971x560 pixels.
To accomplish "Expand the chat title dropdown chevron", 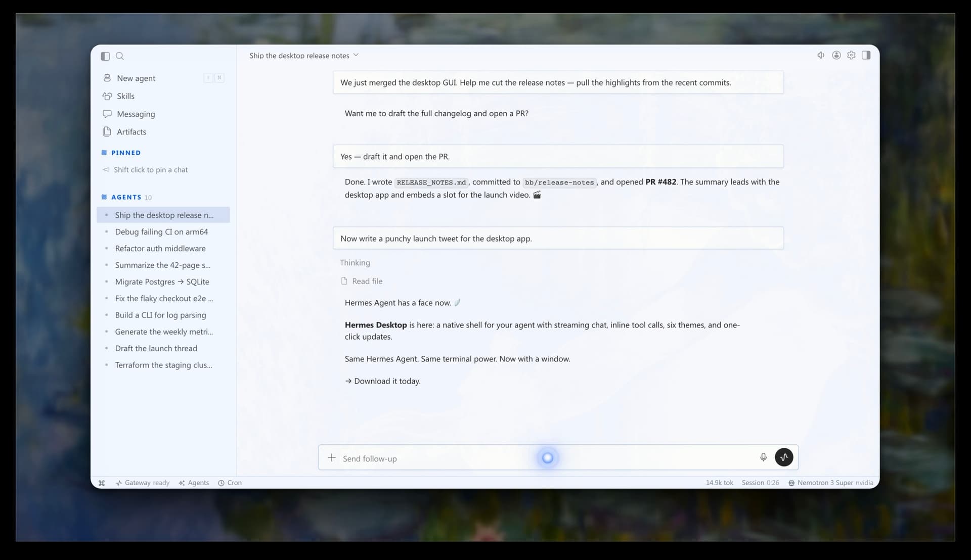I will tap(356, 55).
